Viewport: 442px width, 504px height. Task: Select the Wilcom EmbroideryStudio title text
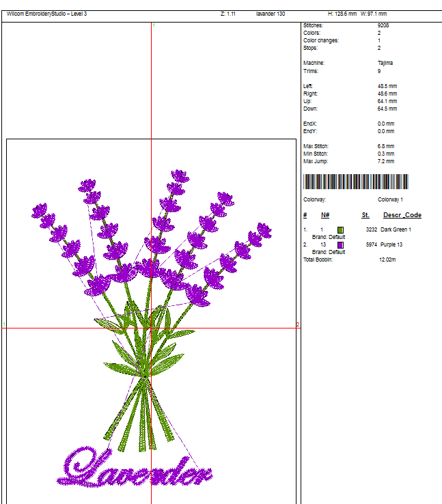(x=46, y=14)
